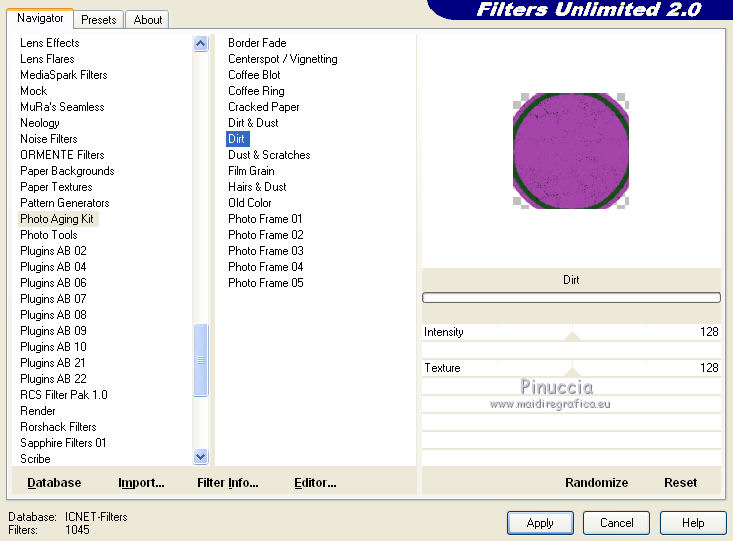
Task: Reset the filter parameters
Action: tap(680, 483)
